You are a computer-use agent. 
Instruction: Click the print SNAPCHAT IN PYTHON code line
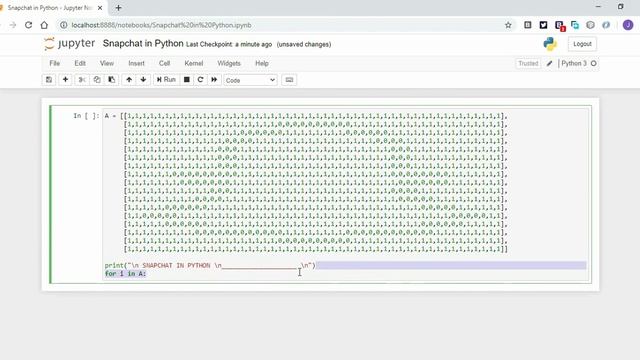pos(210,266)
